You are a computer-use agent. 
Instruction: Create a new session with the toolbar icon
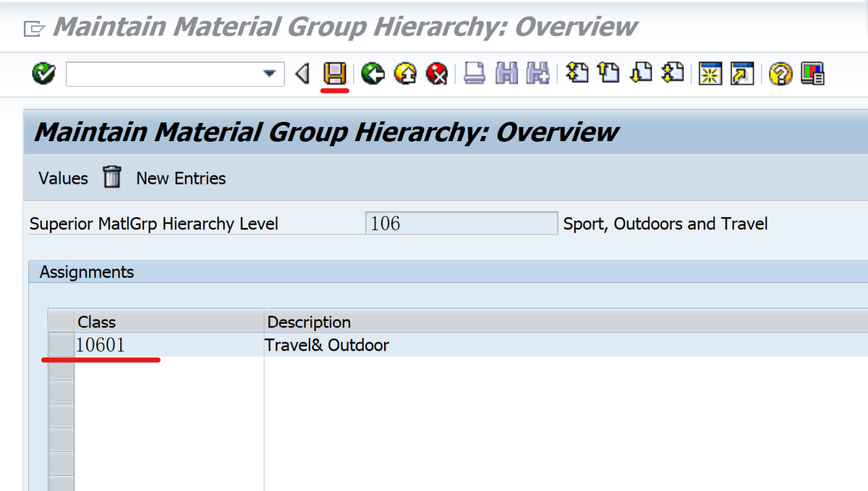[711, 73]
